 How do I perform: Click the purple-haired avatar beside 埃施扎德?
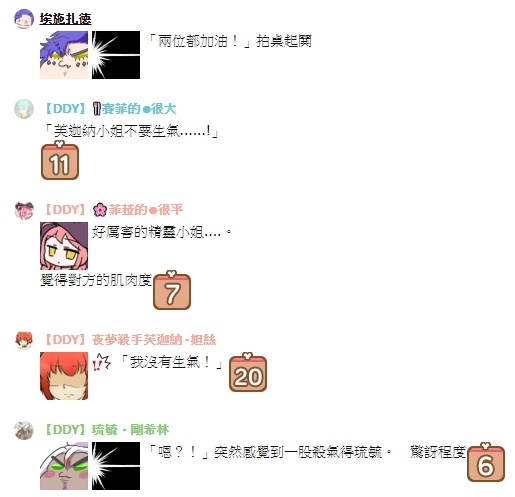24,19
